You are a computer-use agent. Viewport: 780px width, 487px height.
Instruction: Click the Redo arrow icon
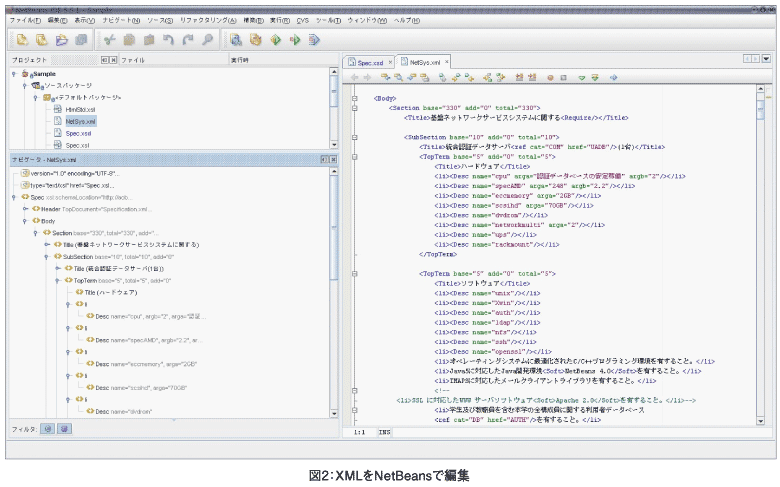[188, 39]
